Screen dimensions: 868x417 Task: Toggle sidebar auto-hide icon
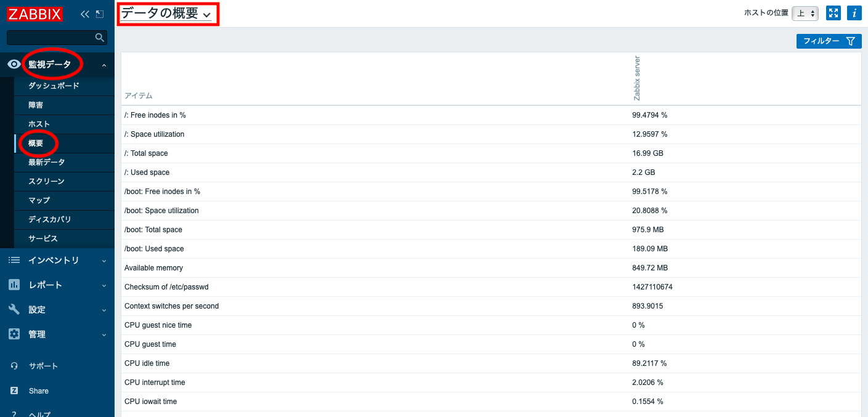click(x=100, y=14)
